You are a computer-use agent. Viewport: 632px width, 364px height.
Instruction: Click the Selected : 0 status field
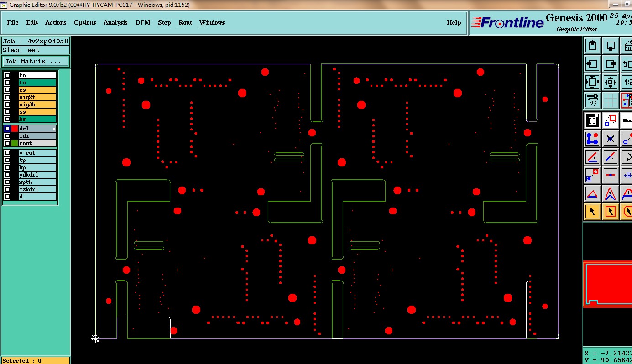point(35,360)
